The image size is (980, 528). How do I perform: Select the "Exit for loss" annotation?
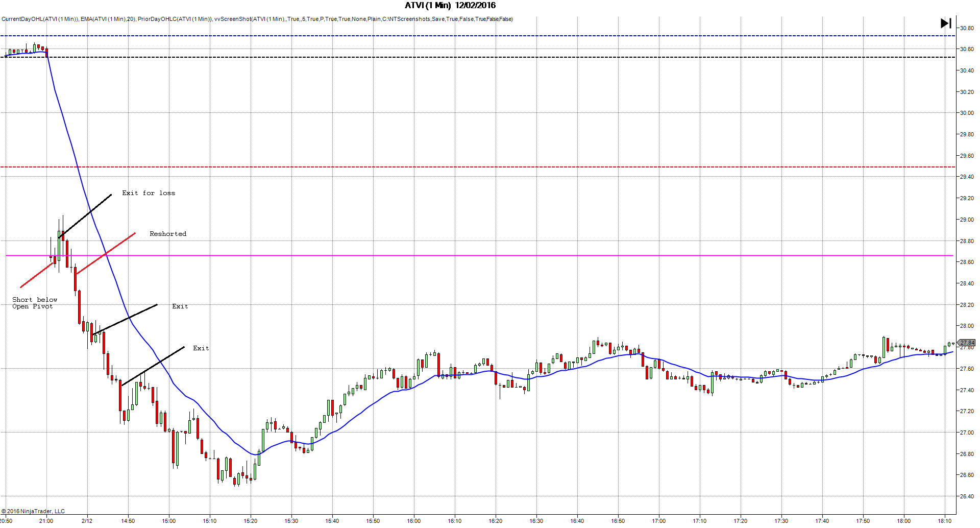149,193
